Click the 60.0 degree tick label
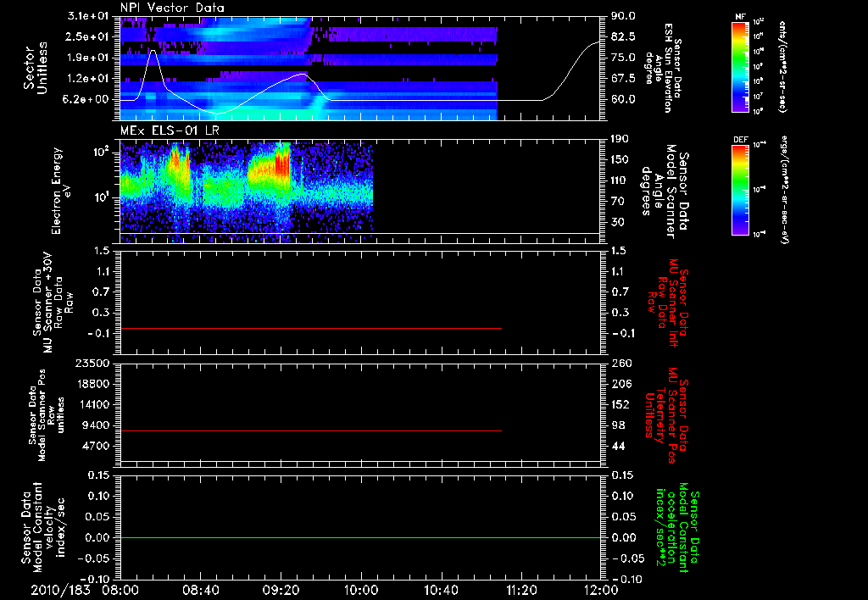The width and height of the screenshot is (868, 600). (623, 99)
